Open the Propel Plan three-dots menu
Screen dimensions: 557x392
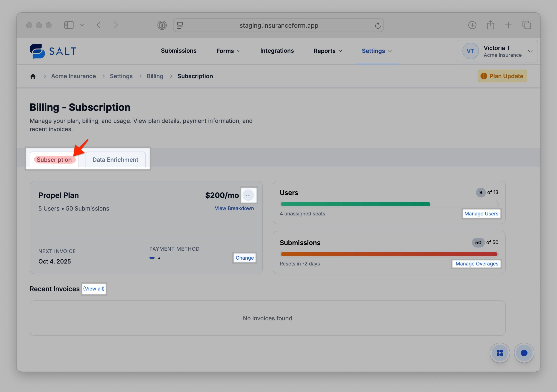click(248, 195)
